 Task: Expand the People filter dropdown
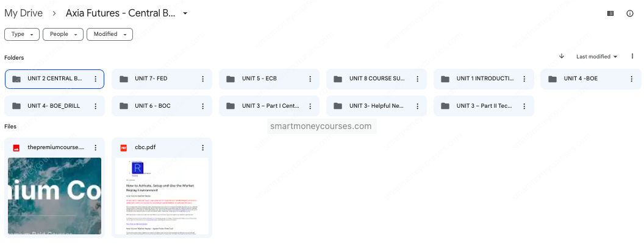point(63,34)
